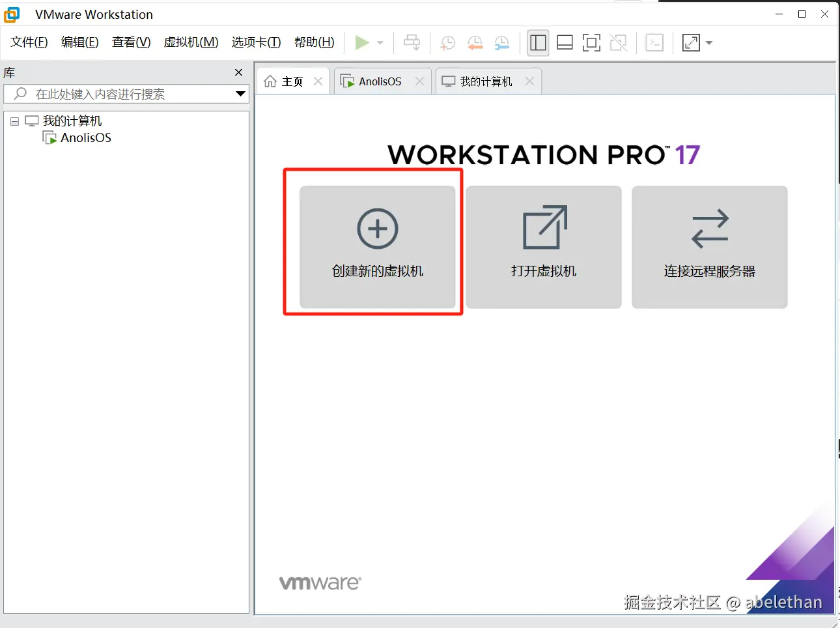Close the 主页 tab
Image resolution: width=840 pixels, height=628 pixels.
[318, 81]
